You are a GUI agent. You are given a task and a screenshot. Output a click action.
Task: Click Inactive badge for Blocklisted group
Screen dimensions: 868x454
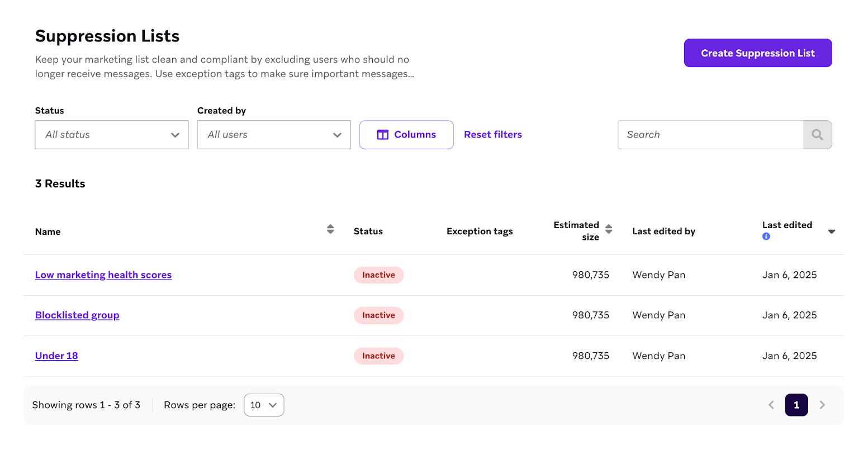(x=378, y=315)
